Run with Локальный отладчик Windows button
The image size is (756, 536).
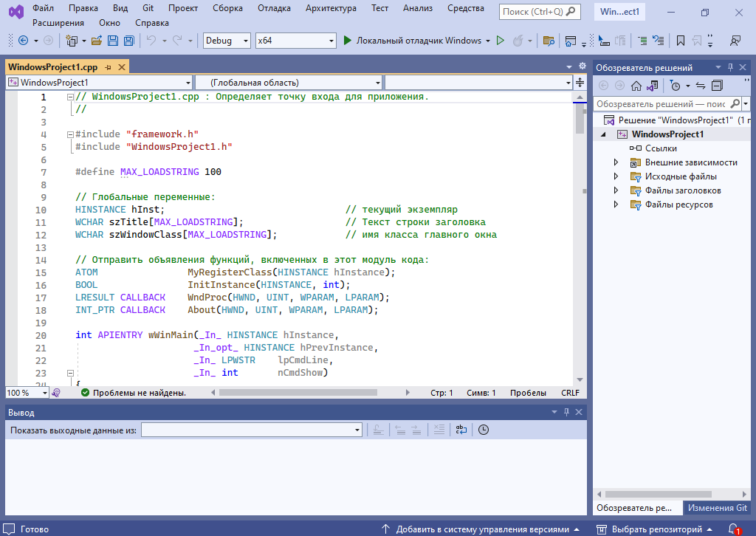pyautogui.click(x=412, y=41)
